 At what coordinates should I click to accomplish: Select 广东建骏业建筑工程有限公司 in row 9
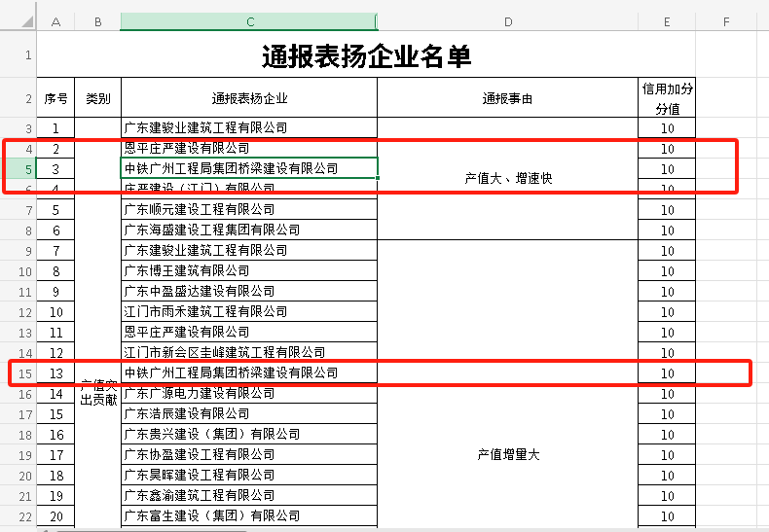(x=249, y=250)
